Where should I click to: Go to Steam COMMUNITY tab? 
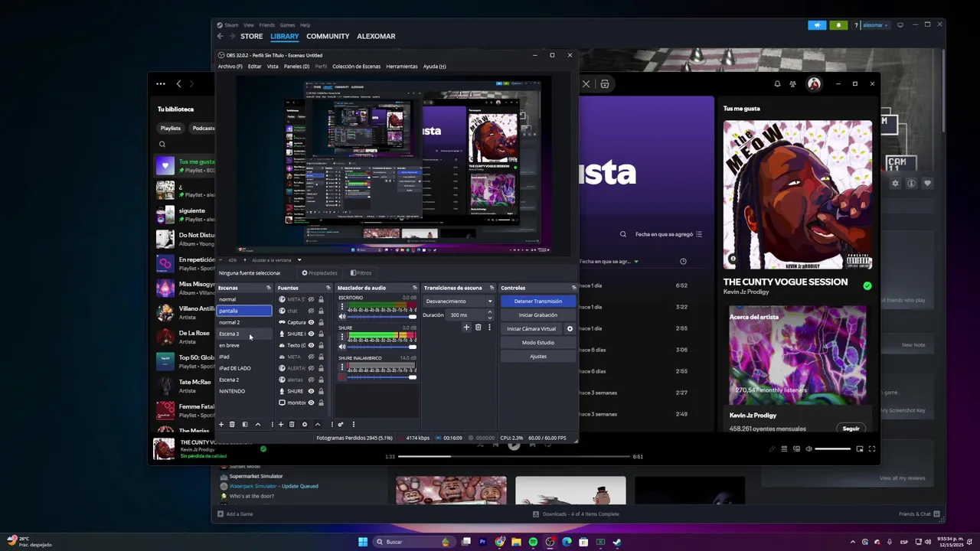(328, 36)
